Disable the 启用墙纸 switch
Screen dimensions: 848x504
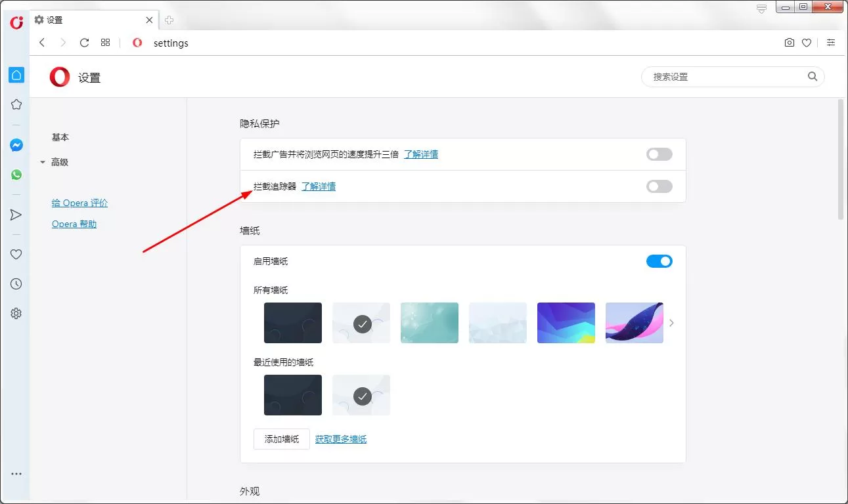[x=659, y=261]
